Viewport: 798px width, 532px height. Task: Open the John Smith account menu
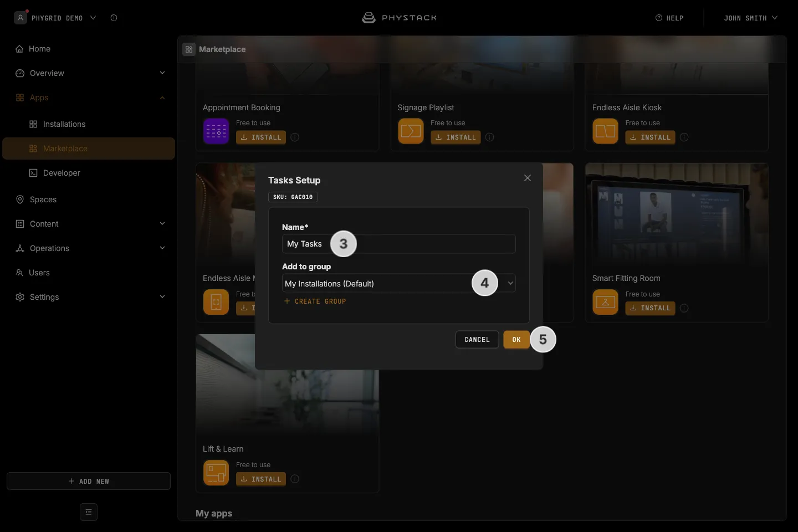750,18
